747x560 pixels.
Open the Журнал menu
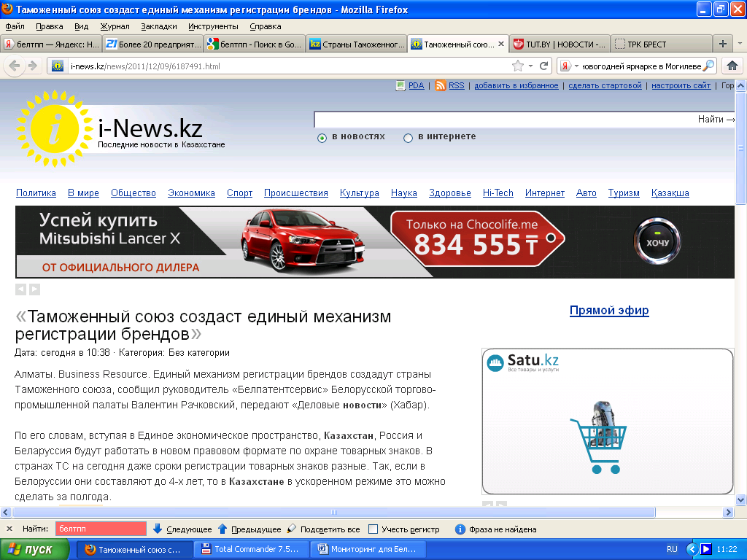(115, 27)
